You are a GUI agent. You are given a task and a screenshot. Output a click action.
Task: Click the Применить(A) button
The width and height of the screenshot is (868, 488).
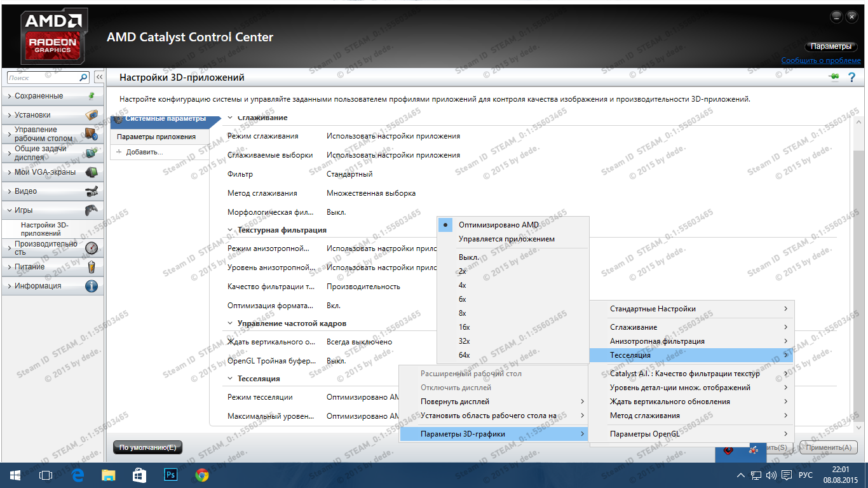point(828,447)
